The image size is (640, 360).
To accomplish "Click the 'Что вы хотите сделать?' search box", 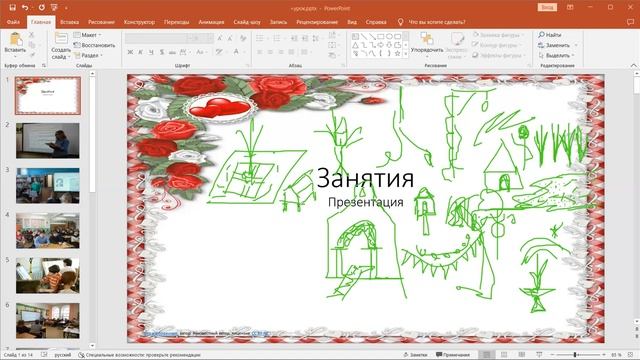I will point(437,22).
